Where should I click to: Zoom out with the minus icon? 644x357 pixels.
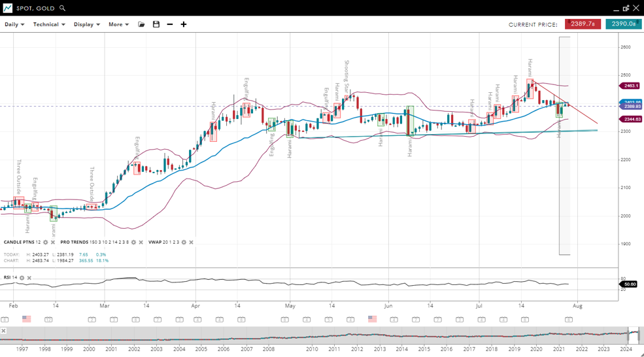pos(170,24)
